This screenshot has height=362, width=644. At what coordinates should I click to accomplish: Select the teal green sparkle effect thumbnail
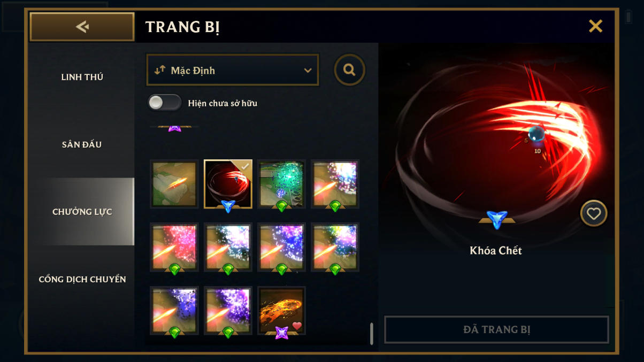point(281,184)
